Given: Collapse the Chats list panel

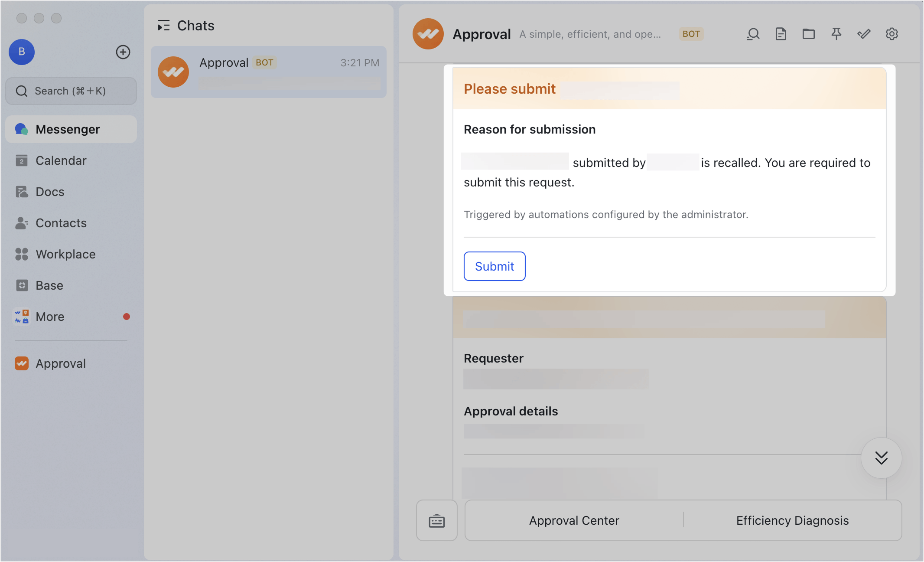Looking at the screenshot, I should point(164,26).
